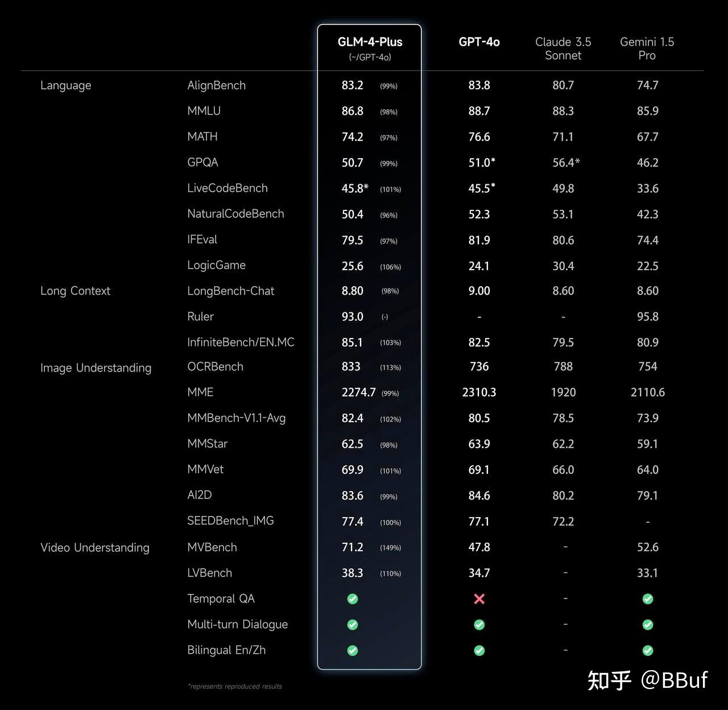Click the Language category label

(x=66, y=85)
